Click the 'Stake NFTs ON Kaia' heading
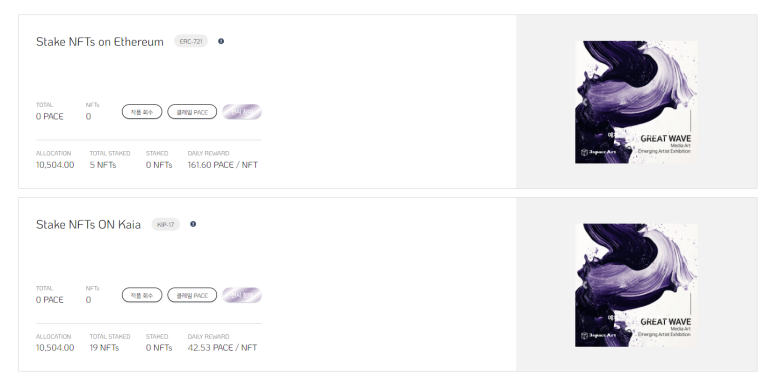The width and height of the screenshot is (773, 386). click(x=88, y=225)
